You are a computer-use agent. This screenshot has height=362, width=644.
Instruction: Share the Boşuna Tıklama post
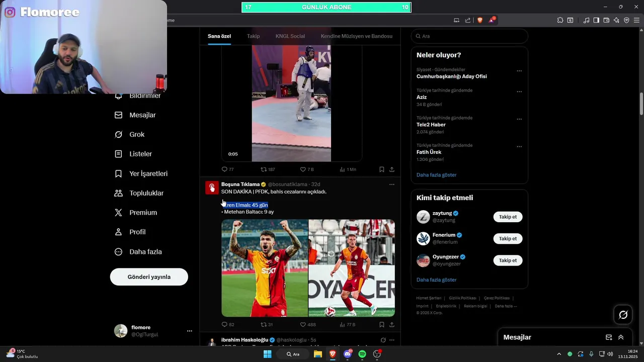(x=392, y=325)
